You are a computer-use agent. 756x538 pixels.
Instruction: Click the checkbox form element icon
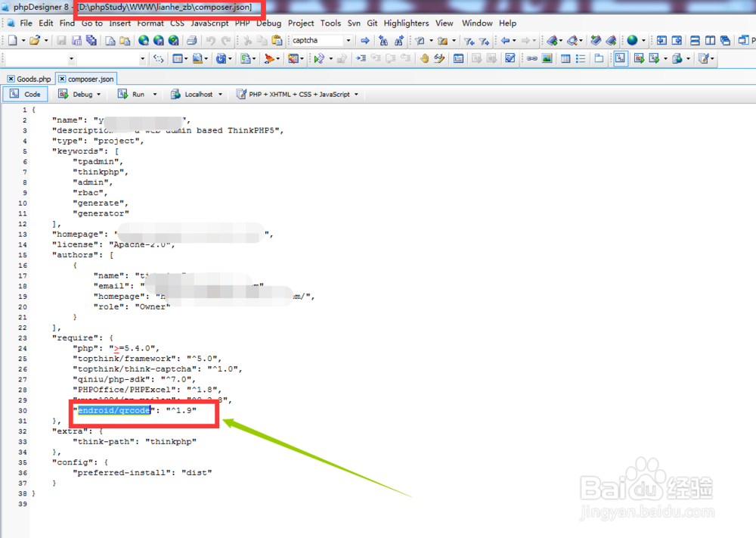510,59
